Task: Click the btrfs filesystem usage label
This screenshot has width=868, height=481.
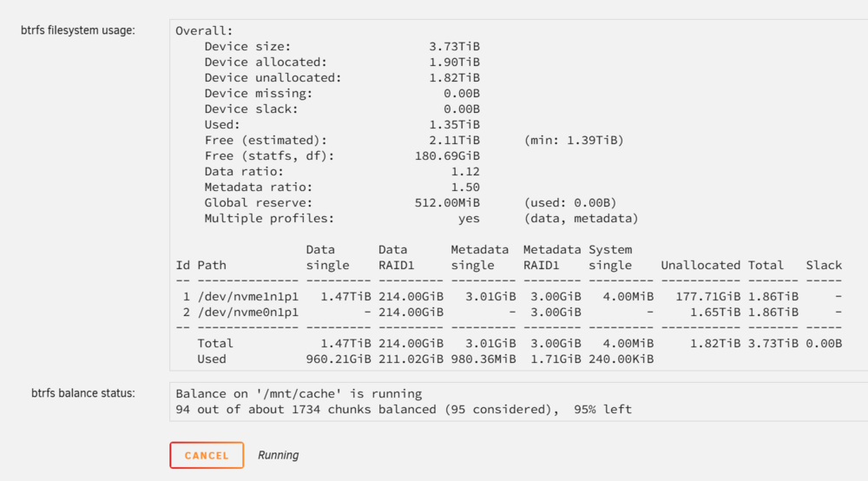Action: pos(77,30)
